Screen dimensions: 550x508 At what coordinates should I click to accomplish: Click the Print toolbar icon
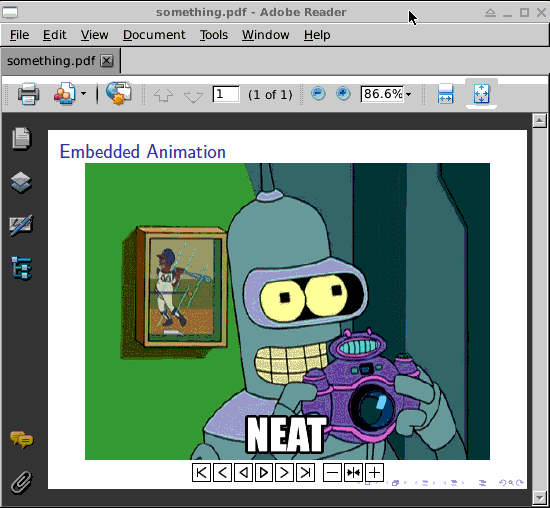click(x=28, y=94)
